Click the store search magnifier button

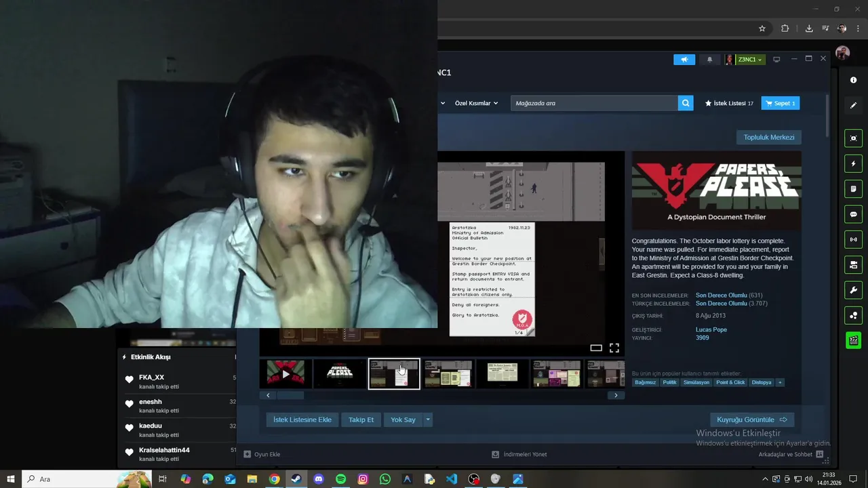point(686,103)
